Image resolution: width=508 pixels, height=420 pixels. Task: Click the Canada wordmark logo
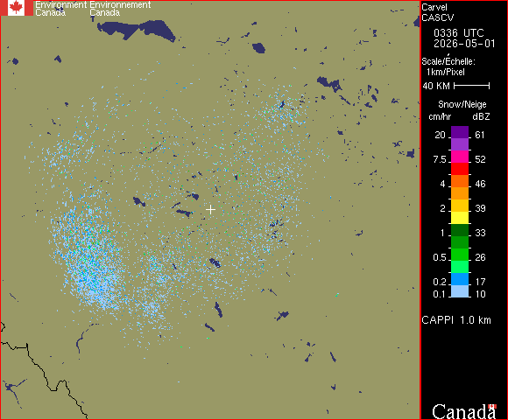[x=464, y=411]
